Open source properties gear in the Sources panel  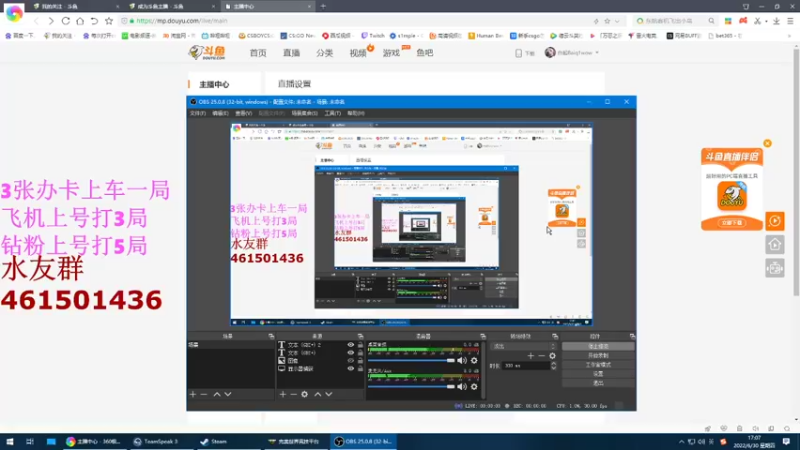coord(305,394)
